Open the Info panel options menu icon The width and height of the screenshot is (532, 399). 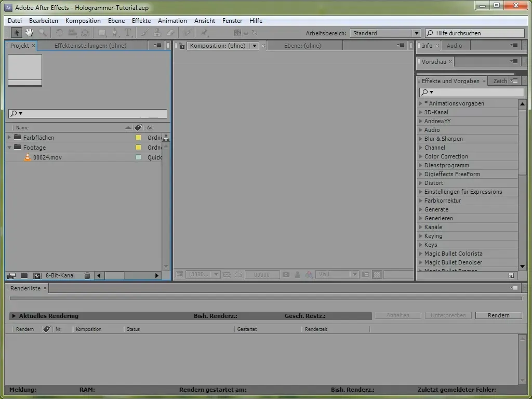pos(514,46)
